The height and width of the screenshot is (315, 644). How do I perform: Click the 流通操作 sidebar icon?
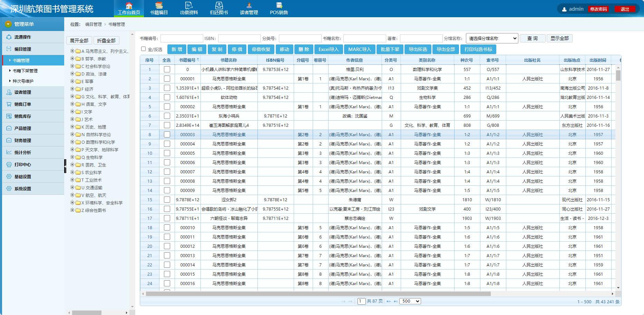[x=9, y=37]
